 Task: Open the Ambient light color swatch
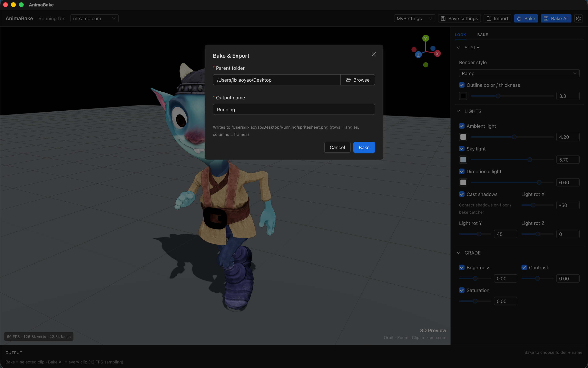tap(463, 137)
